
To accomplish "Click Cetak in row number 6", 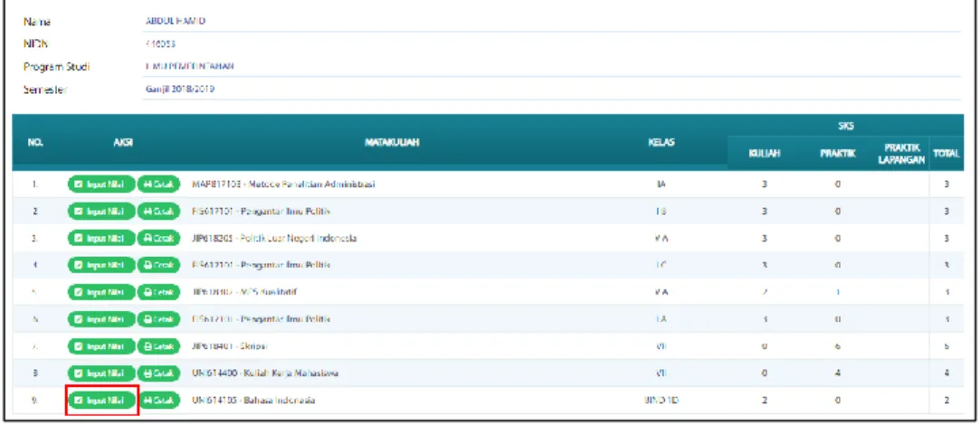I will (158, 318).
